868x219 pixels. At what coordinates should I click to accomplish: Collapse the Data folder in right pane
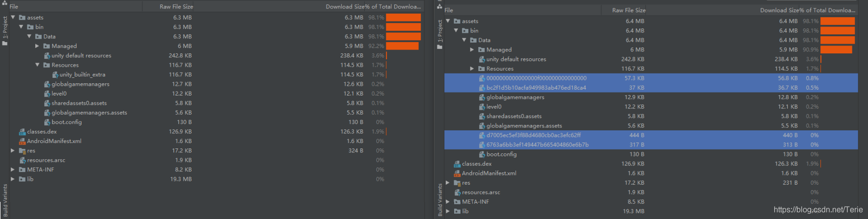pos(464,40)
